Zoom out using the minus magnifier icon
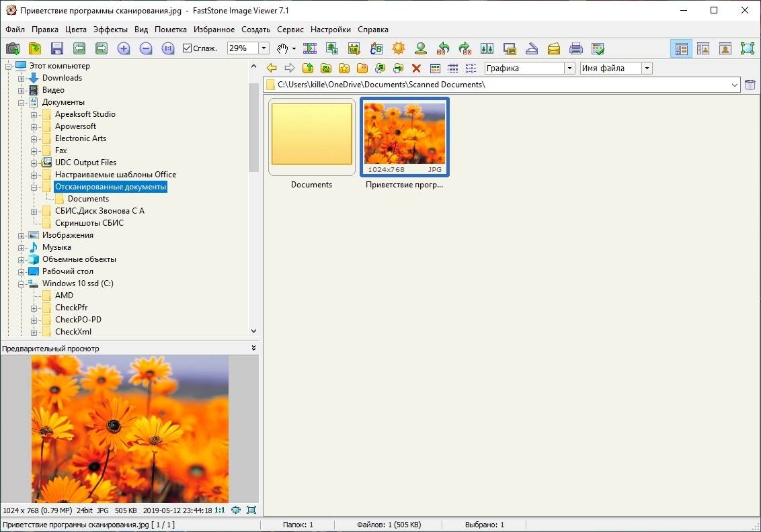This screenshot has height=532, width=761. (x=146, y=48)
